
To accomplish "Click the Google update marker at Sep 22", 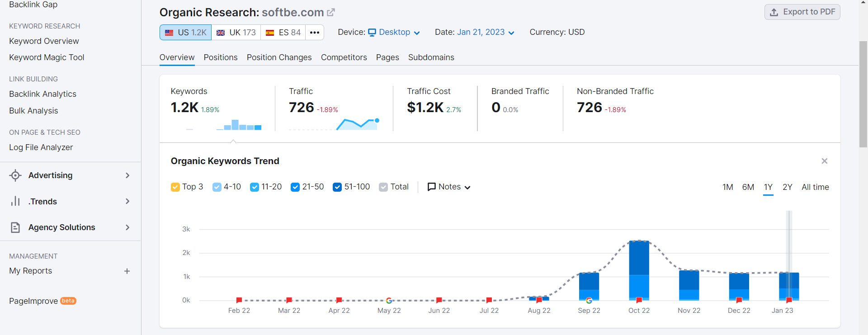I will point(589,300).
